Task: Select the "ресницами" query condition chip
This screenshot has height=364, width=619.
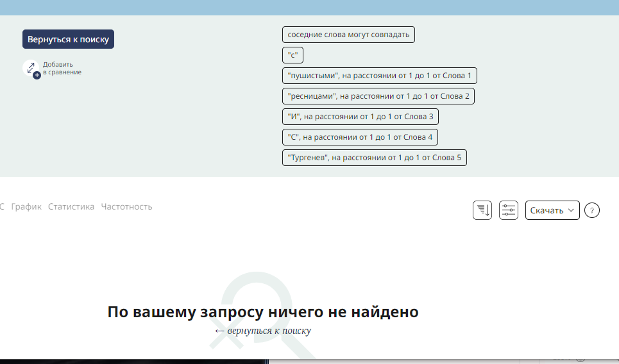Action: [x=378, y=96]
